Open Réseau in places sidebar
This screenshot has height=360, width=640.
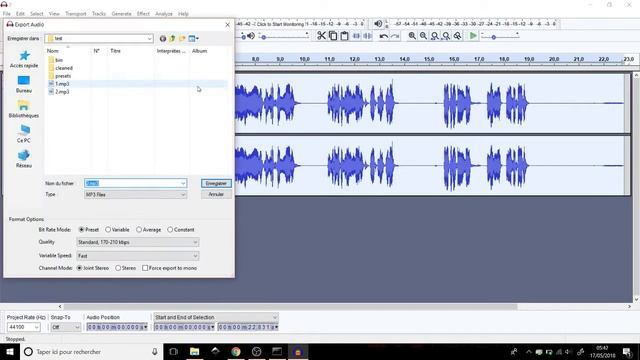pos(24,159)
